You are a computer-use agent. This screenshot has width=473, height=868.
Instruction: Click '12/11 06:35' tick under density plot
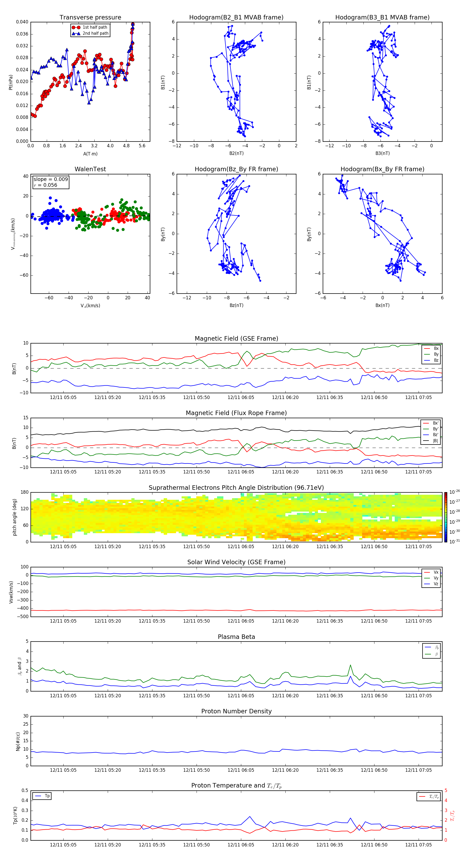[330, 770]
